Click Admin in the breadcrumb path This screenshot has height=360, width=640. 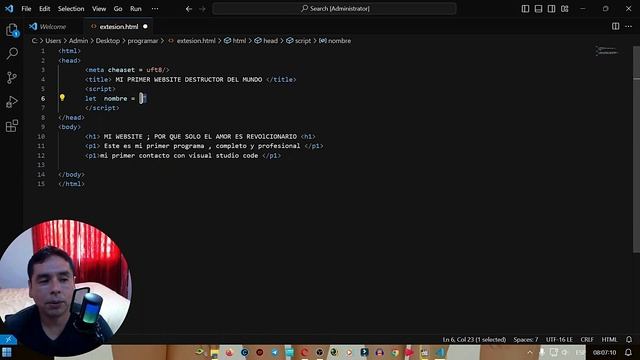click(x=78, y=41)
